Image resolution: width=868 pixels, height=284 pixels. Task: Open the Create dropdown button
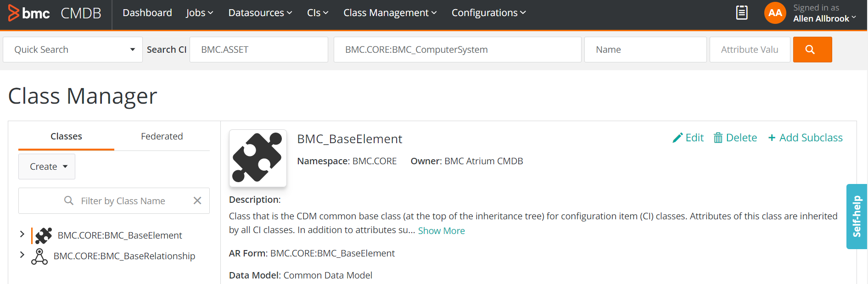[47, 167]
